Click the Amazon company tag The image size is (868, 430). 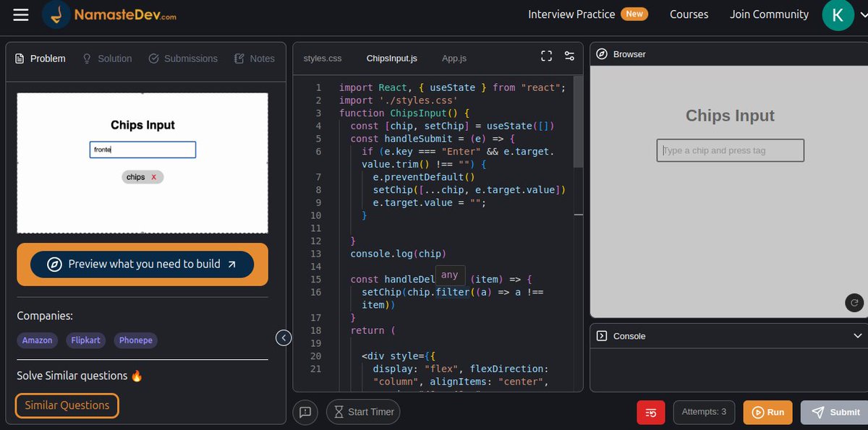[37, 340]
